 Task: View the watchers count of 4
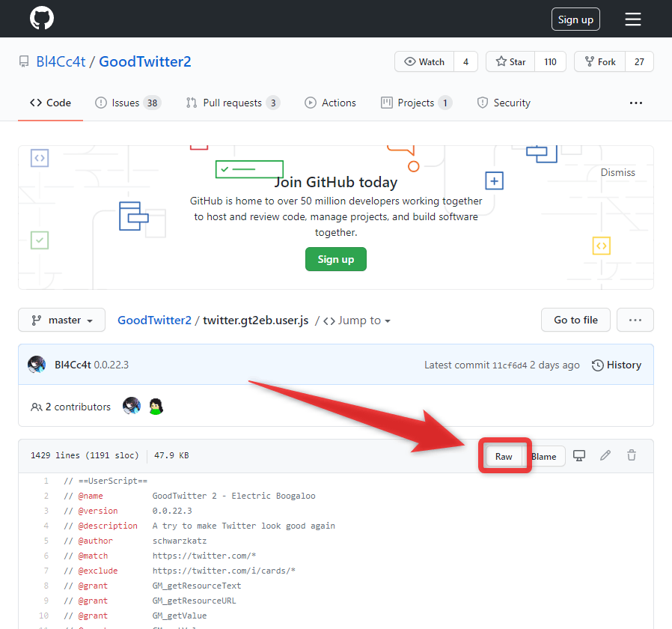coord(466,61)
